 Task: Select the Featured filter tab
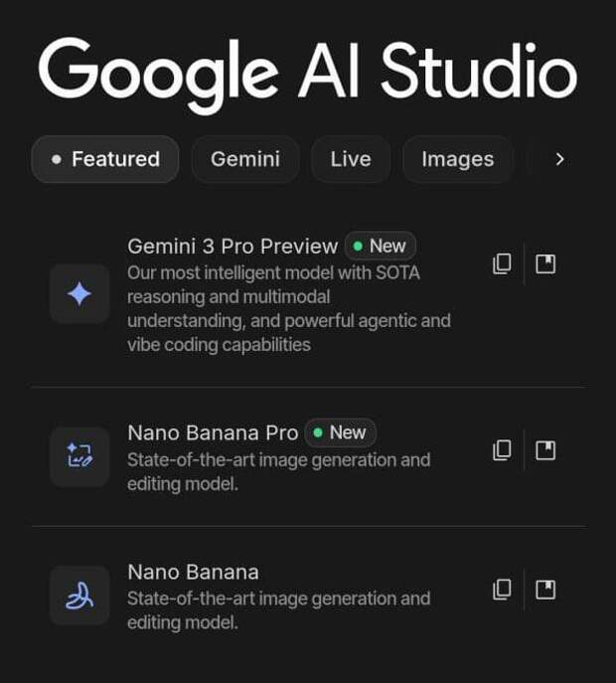coord(105,159)
